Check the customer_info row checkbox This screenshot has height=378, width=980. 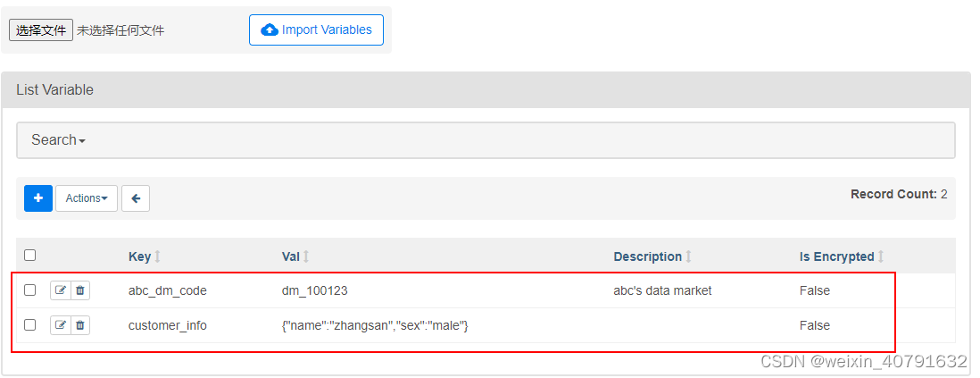click(x=30, y=325)
